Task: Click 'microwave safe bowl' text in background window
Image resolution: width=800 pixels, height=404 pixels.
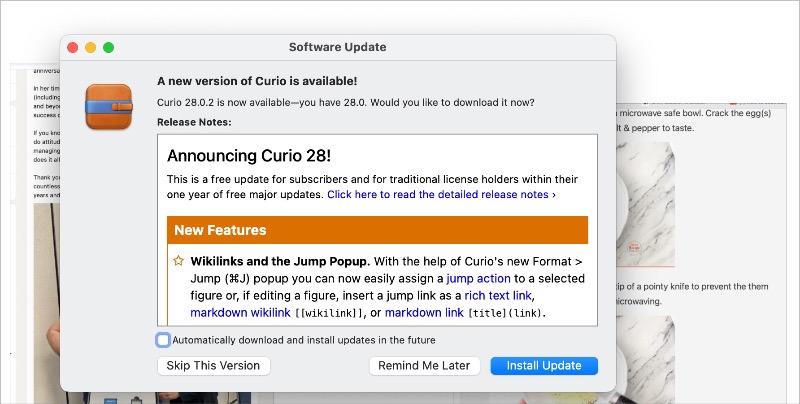Action: coord(661,113)
